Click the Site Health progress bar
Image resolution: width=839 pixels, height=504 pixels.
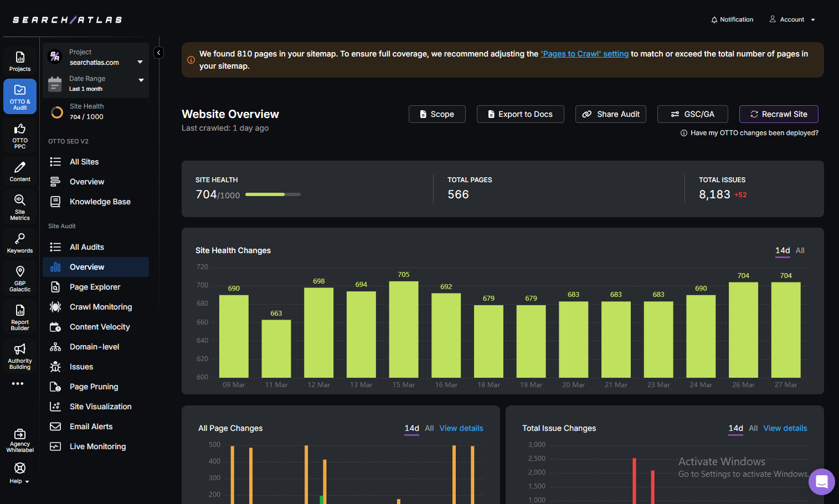[273, 194]
